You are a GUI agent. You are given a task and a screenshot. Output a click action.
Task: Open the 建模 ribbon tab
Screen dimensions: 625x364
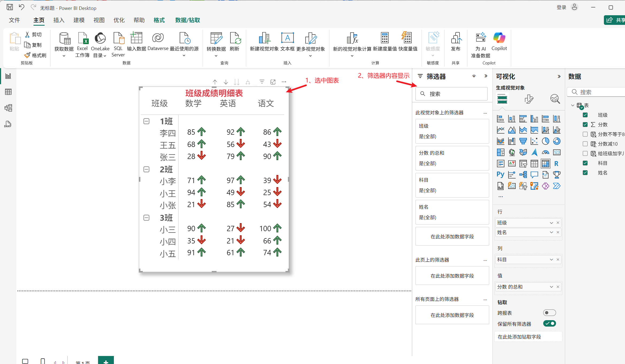pyautogui.click(x=79, y=20)
